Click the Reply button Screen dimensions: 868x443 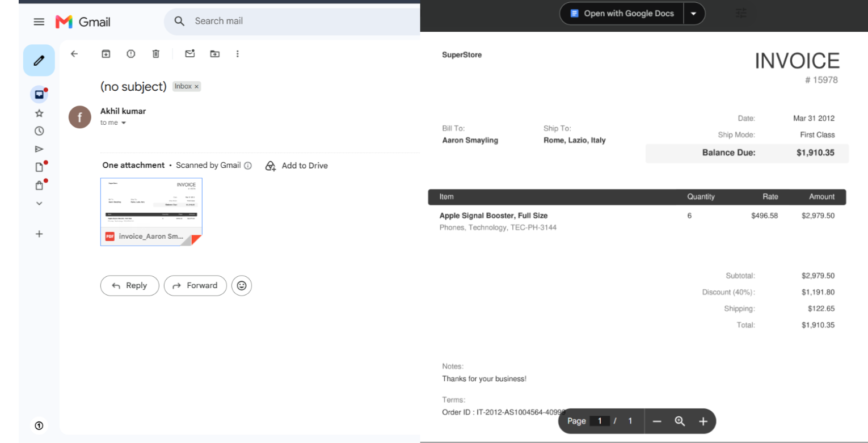point(130,285)
